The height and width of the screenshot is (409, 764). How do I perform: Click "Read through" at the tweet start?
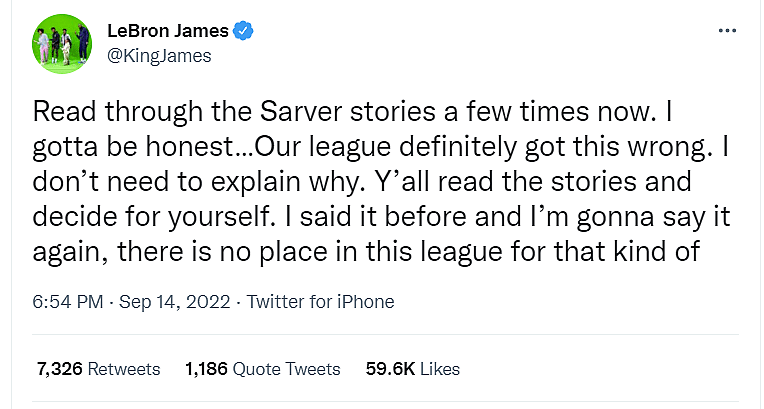pyautogui.click(x=112, y=110)
